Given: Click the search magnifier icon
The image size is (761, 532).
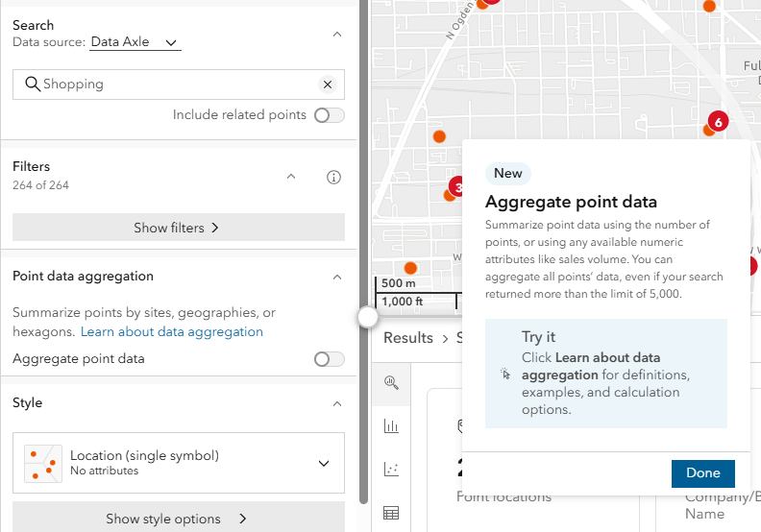Looking at the screenshot, I should click(x=32, y=85).
